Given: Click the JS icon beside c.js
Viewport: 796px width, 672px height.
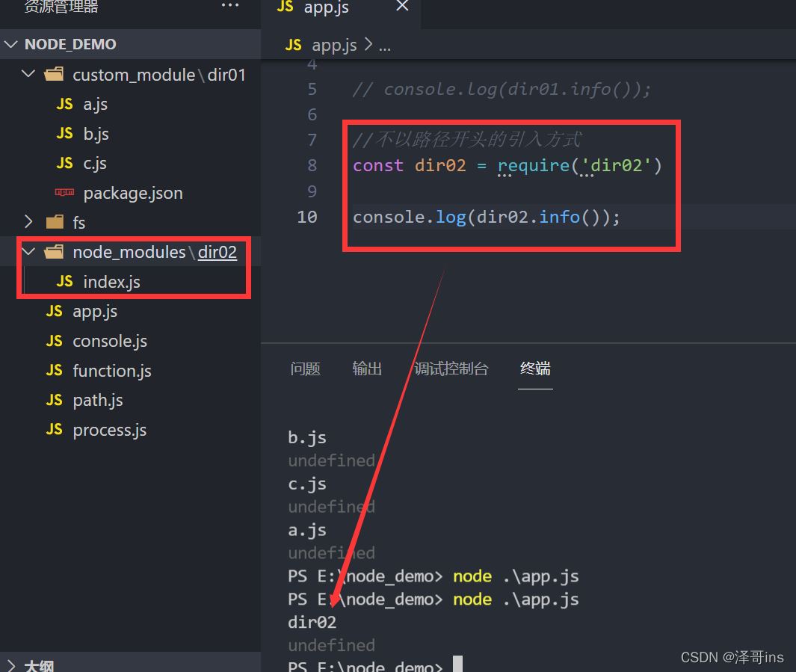Looking at the screenshot, I should pyautogui.click(x=64, y=162).
